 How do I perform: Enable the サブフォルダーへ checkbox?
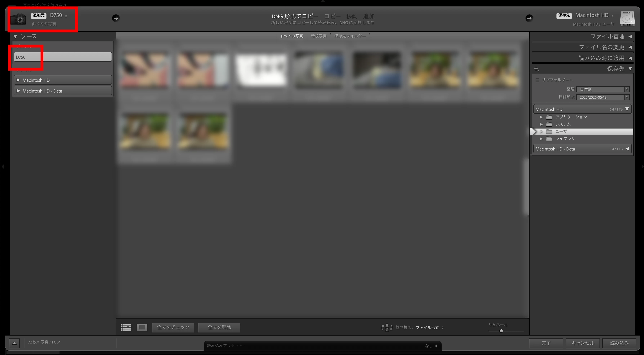click(x=537, y=80)
